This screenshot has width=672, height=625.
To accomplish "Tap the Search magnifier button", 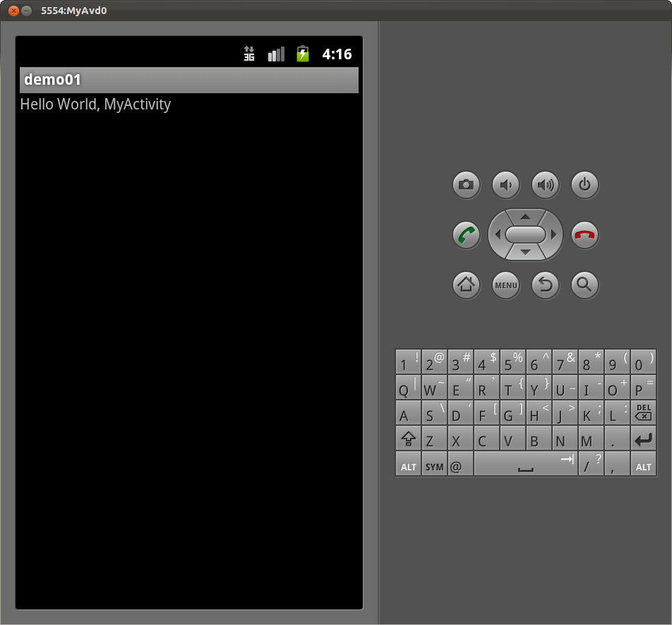I will coord(584,285).
